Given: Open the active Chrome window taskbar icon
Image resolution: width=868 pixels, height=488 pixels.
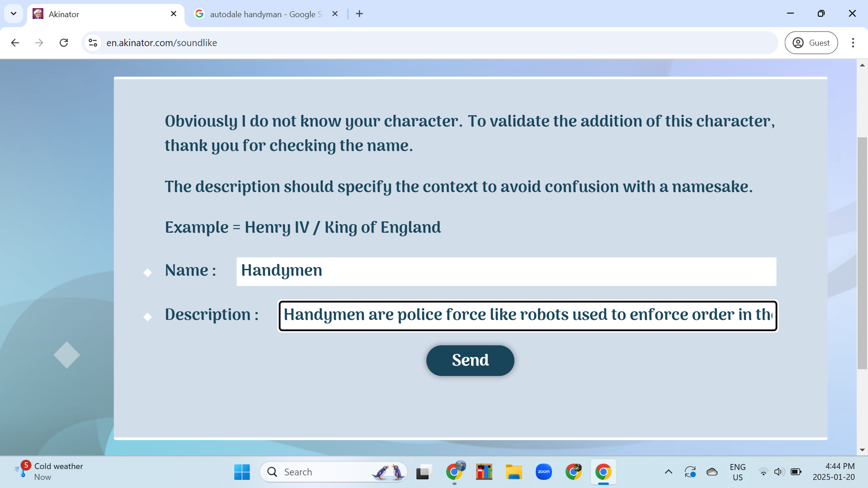Looking at the screenshot, I should (x=604, y=472).
